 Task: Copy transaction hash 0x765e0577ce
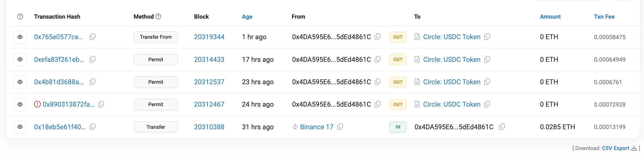(92, 37)
